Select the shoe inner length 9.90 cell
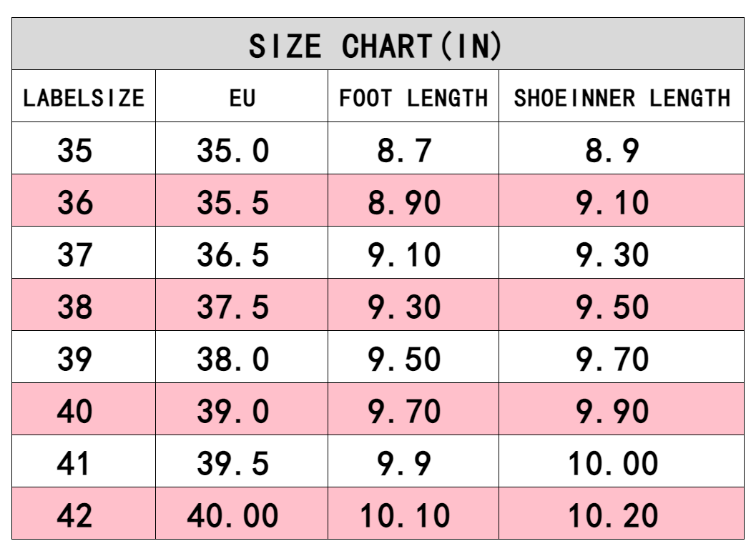Image resolution: width=756 pixels, height=551 pixels. 613,411
